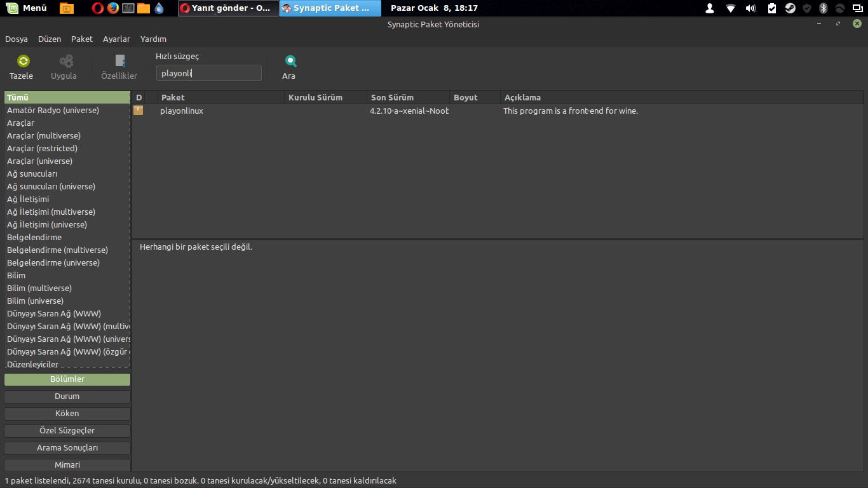
Task: Click the Mimari filter button
Action: point(67,465)
